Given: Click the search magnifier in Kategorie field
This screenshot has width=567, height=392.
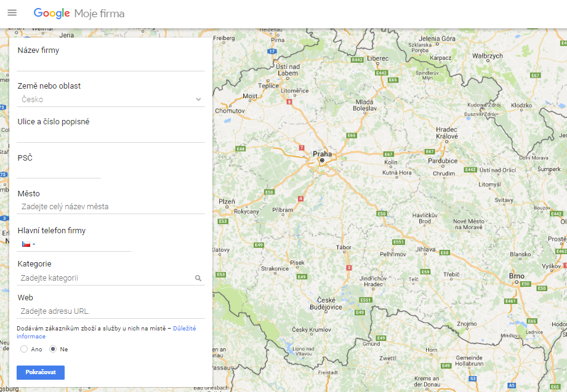Looking at the screenshot, I should pyautogui.click(x=198, y=278).
